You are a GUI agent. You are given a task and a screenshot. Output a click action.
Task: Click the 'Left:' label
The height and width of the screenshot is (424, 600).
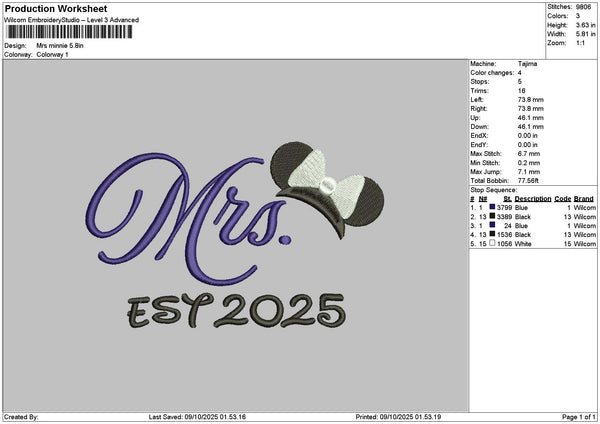click(477, 99)
